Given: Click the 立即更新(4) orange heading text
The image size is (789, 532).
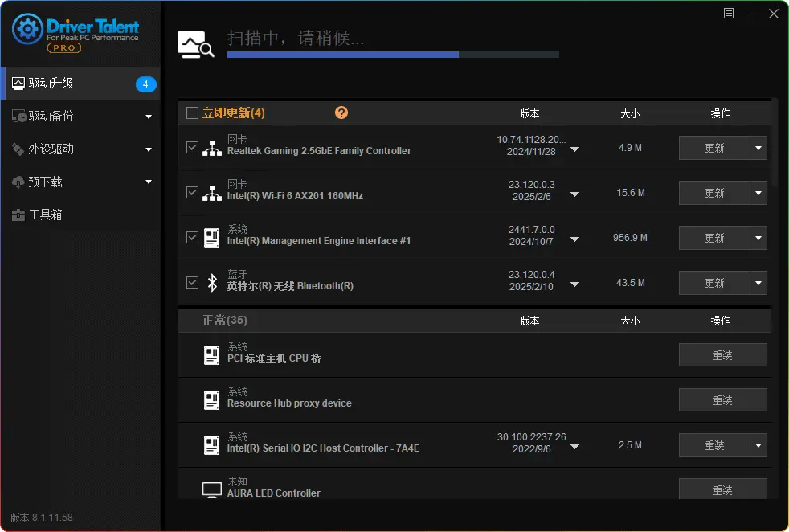Looking at the screenshot, I should tap(234, 113).
